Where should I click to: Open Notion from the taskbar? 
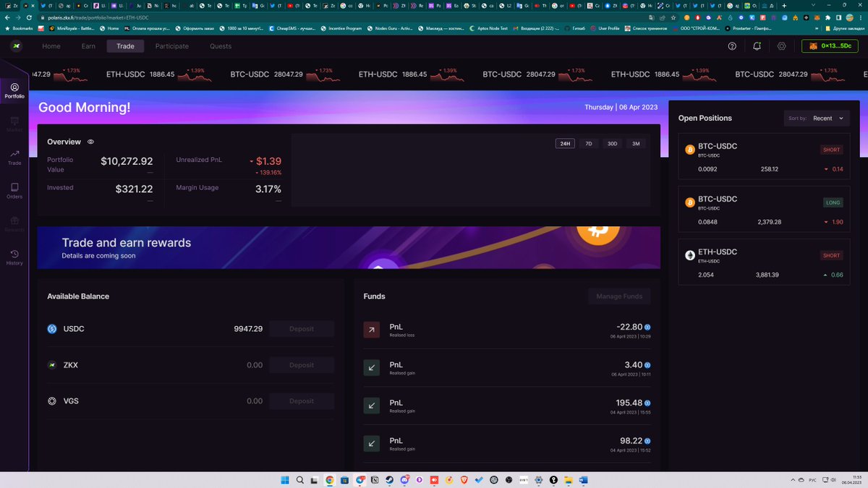[375, 480]
